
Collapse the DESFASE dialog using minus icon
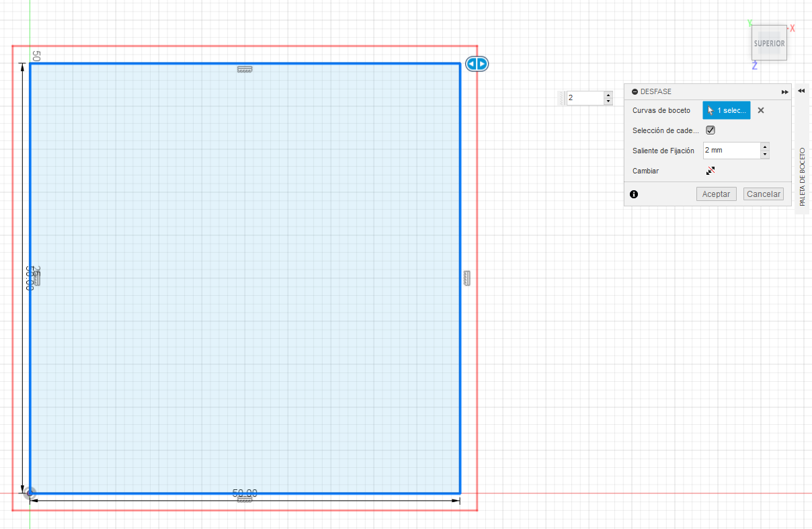click(635, 92)
